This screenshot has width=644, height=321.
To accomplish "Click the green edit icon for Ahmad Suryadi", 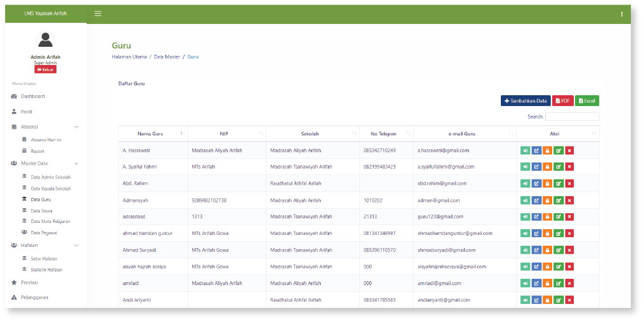I will pos(558,250).
